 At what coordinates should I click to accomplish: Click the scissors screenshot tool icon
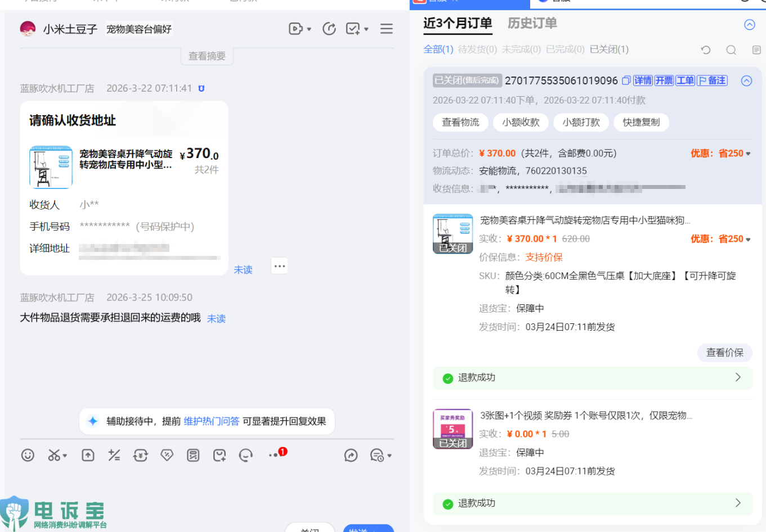click(54, 455)
